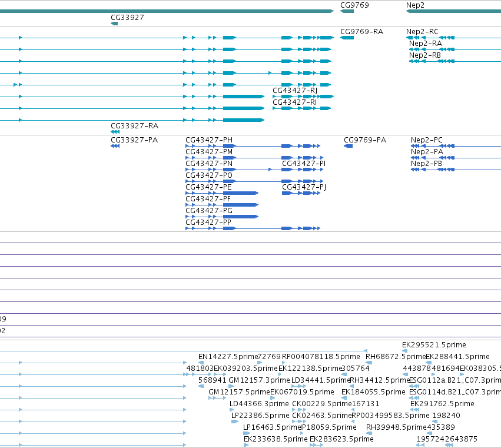The width and height of the screenshot is (501, 448).
Task: Select the Nep2-RC transcript label
Action: coord(422,32)
